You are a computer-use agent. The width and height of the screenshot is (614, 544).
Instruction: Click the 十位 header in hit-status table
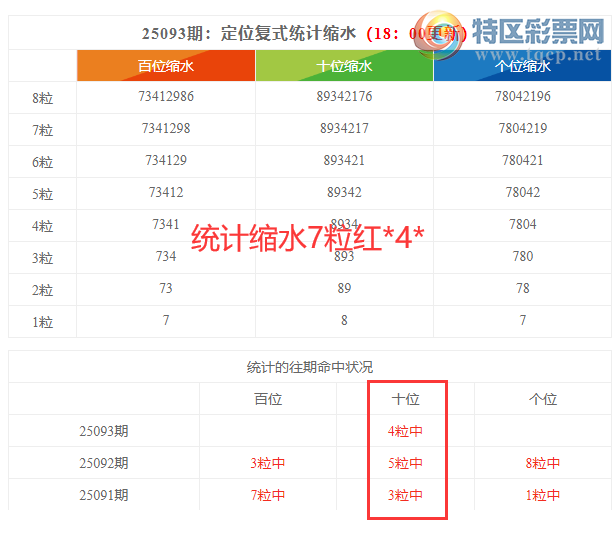[x=405, y=399]
